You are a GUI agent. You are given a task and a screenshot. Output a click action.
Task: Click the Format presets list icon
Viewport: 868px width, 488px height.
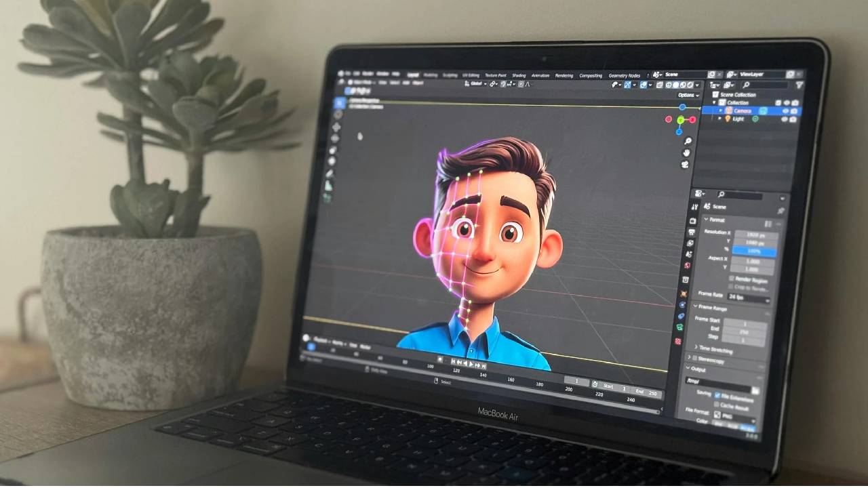(x=768, y=224)
